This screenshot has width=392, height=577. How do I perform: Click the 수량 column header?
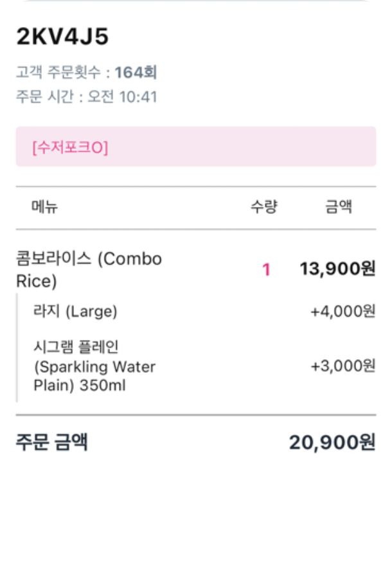point(263,207)
